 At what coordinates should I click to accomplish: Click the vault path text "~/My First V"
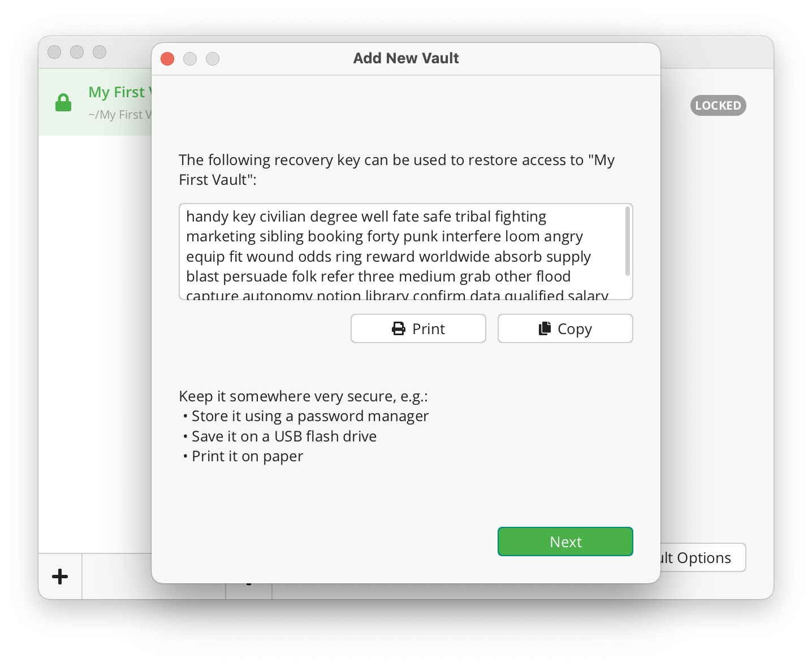[x=120, y=115]
